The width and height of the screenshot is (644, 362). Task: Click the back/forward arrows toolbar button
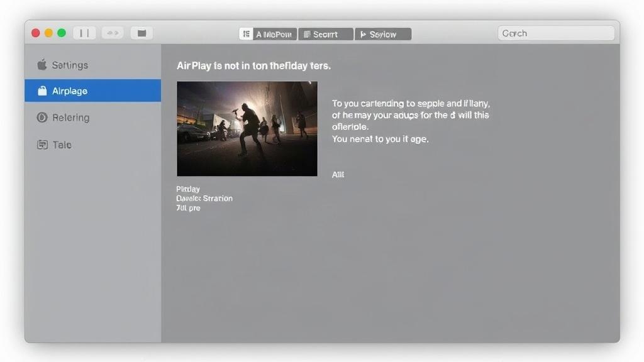[x=113, y=33]
